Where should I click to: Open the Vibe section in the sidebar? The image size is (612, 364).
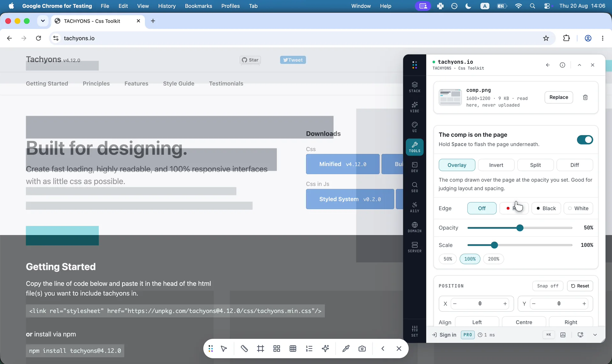[x=414, y=107]
